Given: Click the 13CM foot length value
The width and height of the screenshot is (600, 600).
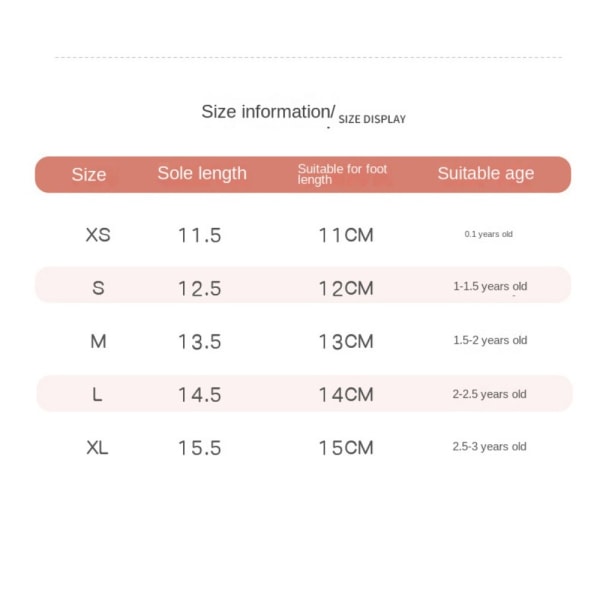Looking at the screenshot, I should click(346, 342).
